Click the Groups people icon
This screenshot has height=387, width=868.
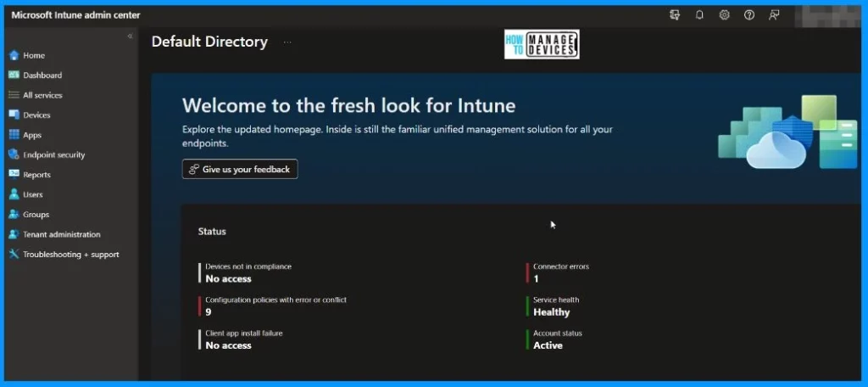click(14, 215)
